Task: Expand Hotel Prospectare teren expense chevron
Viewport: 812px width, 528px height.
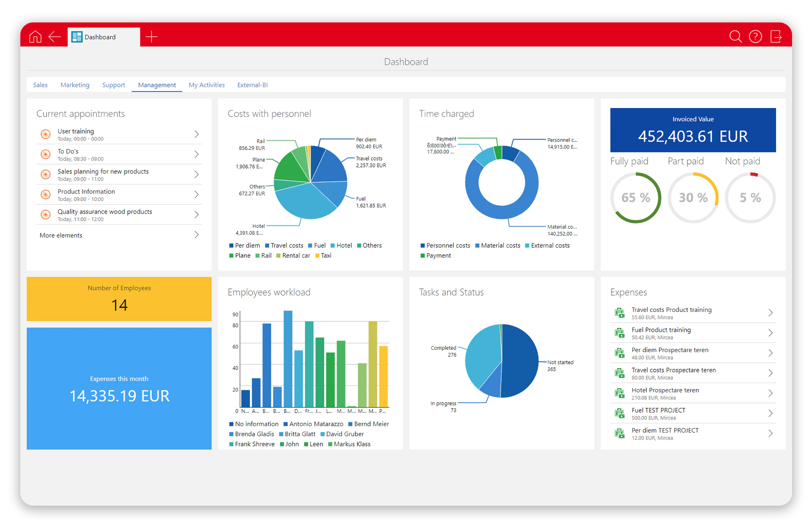Action: pyautogui.click(x=770, y=393)
